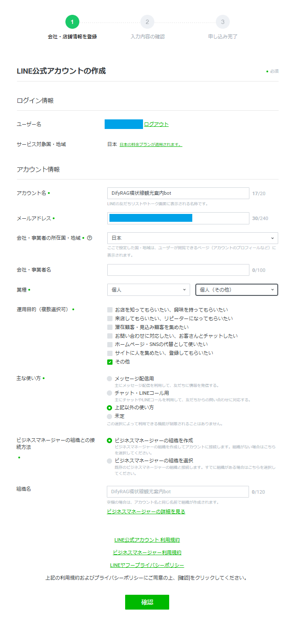
Task: Click the 17/20 character counter
Action: click(259, 193)
